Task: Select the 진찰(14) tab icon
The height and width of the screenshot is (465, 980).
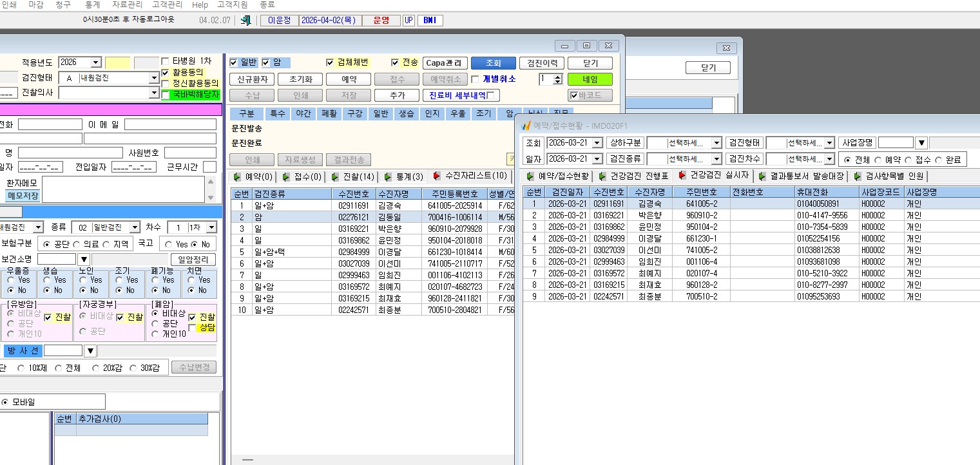Action: coord(336,176)
